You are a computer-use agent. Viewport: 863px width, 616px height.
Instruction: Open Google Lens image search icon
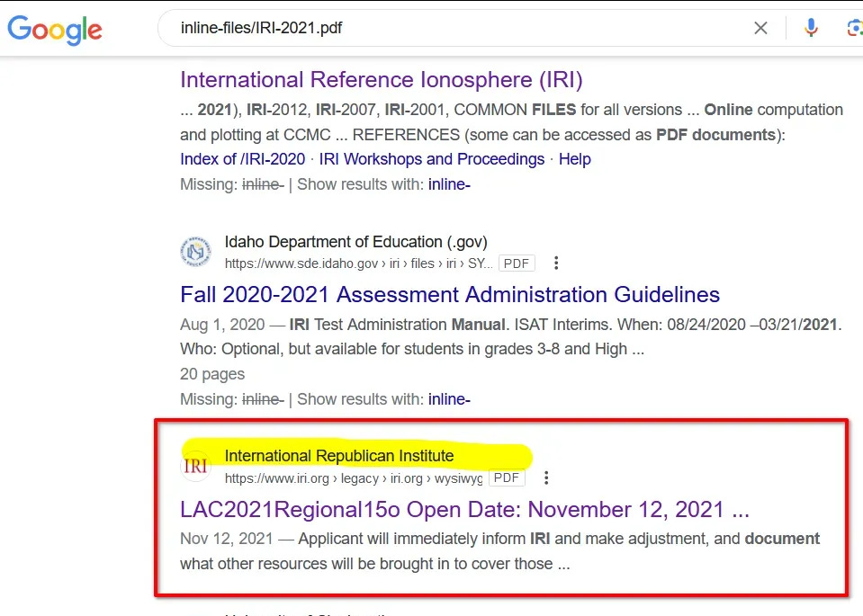855,28
